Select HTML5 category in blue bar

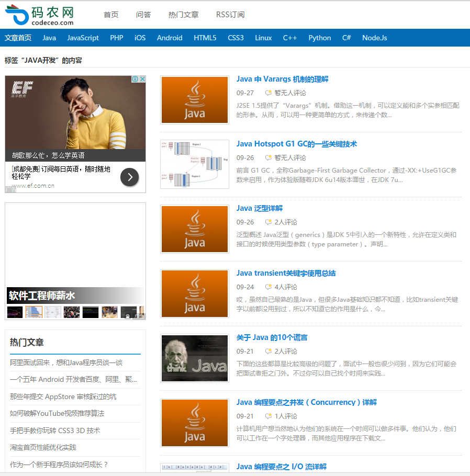coord(205,38)
